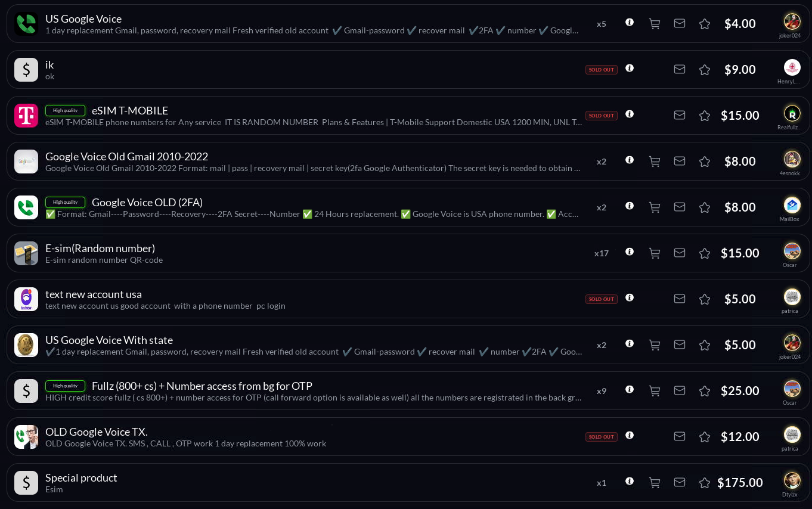
Task: Click the "ik" listing title
Action: 49,65
